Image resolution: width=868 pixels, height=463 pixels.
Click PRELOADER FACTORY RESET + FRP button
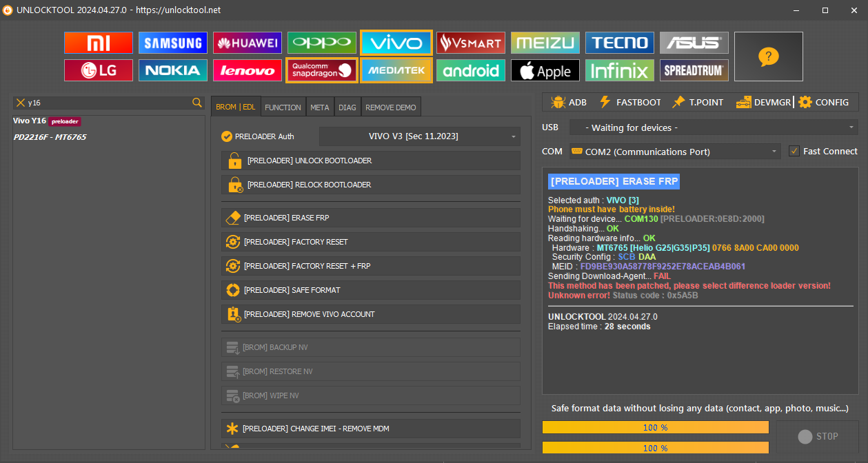(x=371, y=266)
